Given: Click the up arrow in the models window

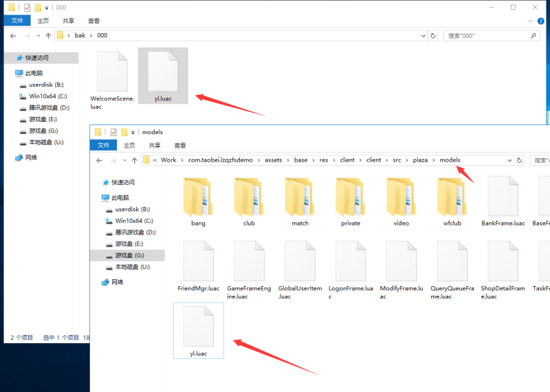Looking at the screenshot, I should point(133,160).
